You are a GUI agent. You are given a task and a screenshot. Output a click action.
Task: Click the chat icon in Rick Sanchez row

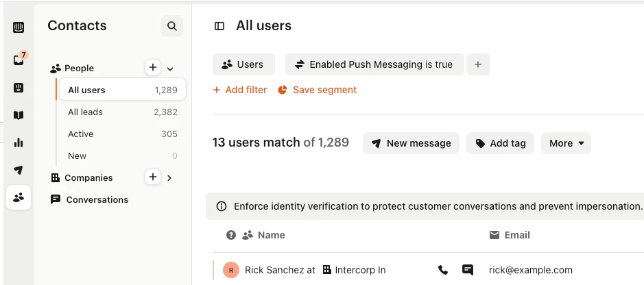467,269
